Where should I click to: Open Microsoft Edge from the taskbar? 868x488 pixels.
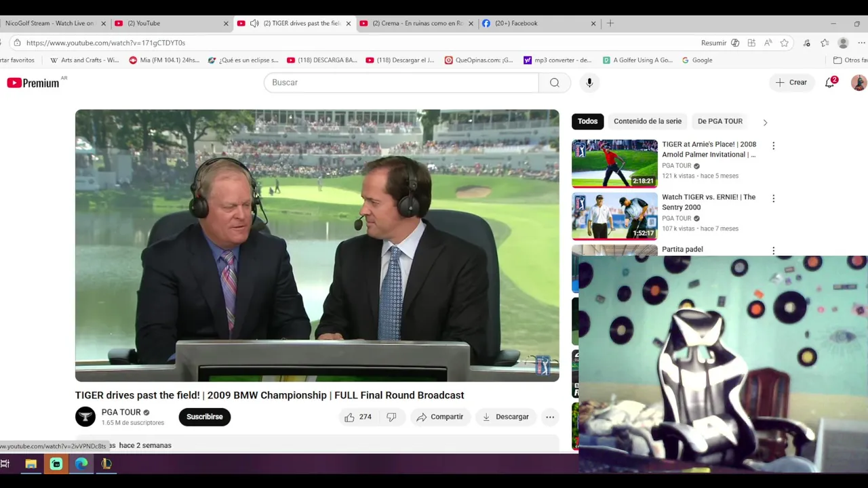tap(81, 464)
